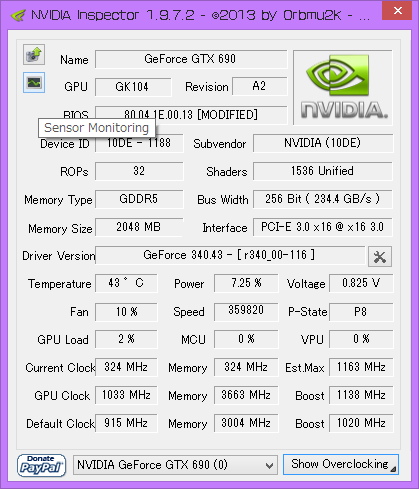
Task: Click the screenshot upload camera icon
Action: [34, 55]
